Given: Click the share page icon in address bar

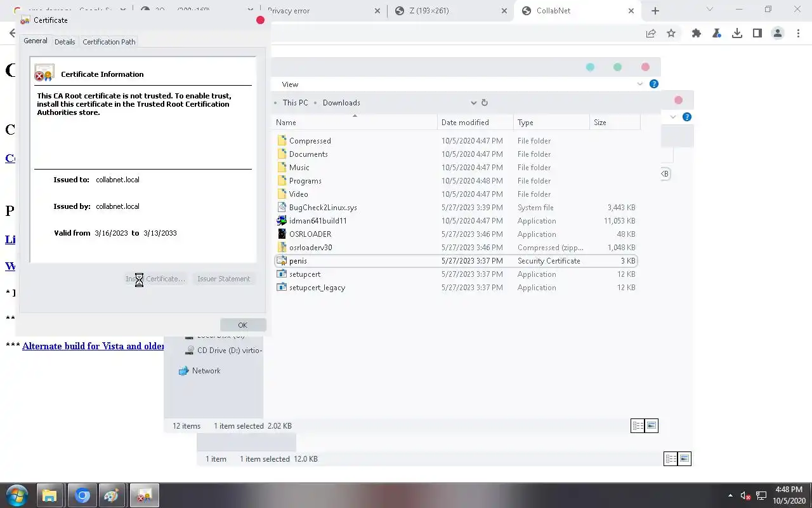Looking at the screenshot, I should (x=651, y=34).
